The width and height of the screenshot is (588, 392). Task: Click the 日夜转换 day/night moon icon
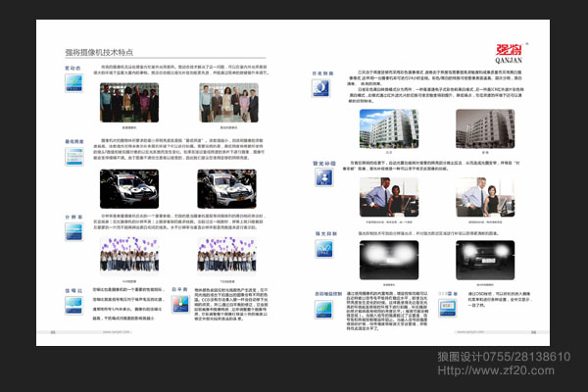coord(321,88)
